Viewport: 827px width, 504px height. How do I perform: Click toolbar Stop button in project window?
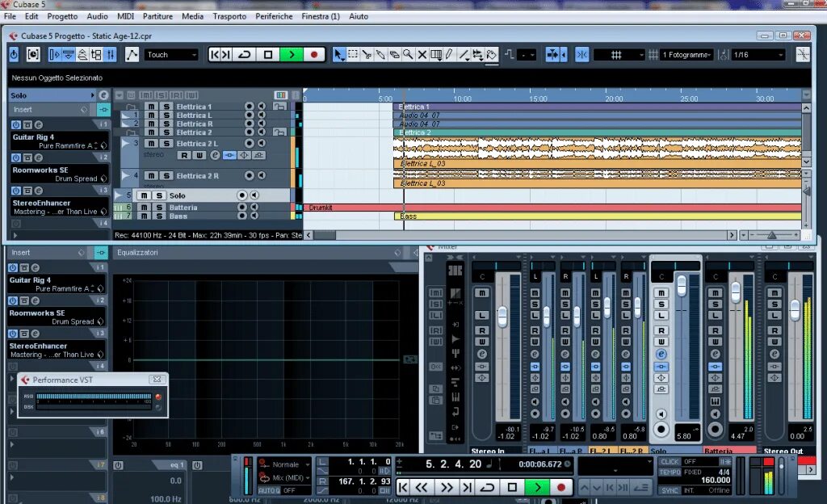(268, 54)
